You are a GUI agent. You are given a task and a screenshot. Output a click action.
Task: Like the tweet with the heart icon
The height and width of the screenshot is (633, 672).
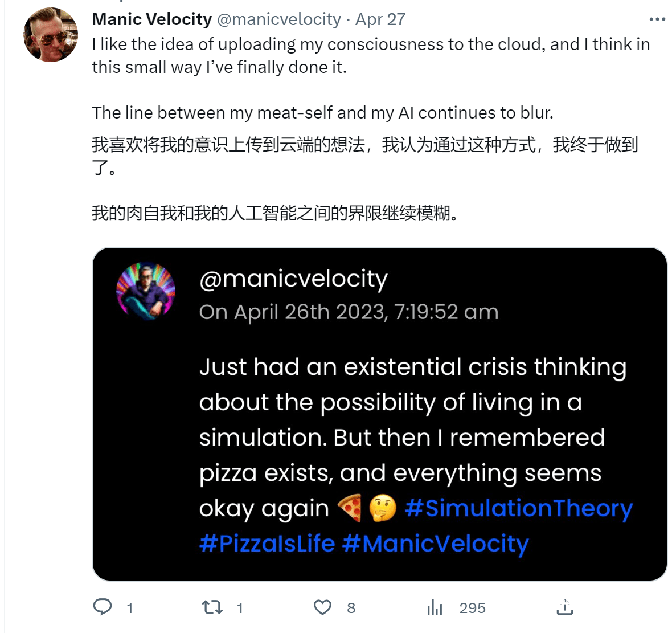(x=323, y=607)
